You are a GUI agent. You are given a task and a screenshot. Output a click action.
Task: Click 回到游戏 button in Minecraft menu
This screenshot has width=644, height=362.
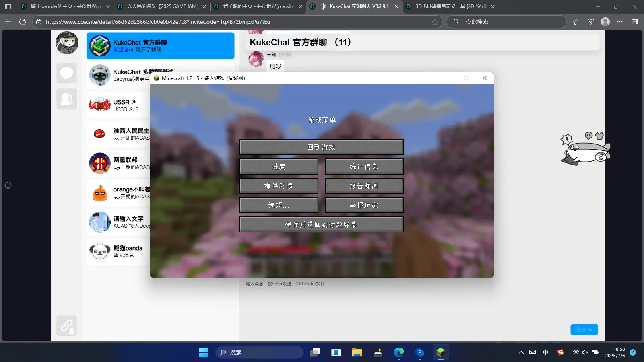(321, 147)
